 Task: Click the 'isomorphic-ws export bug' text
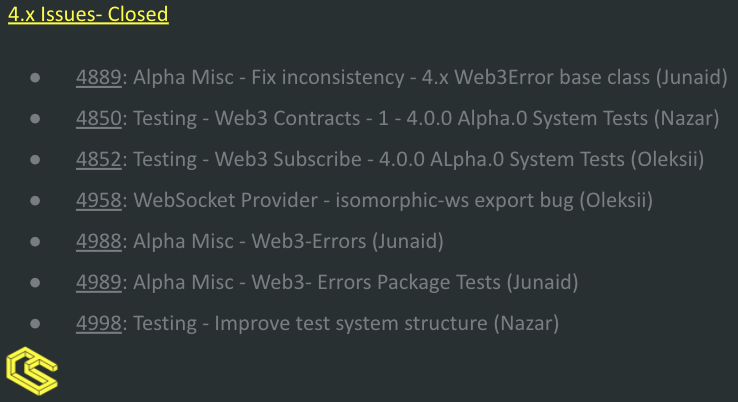(455, 201)
